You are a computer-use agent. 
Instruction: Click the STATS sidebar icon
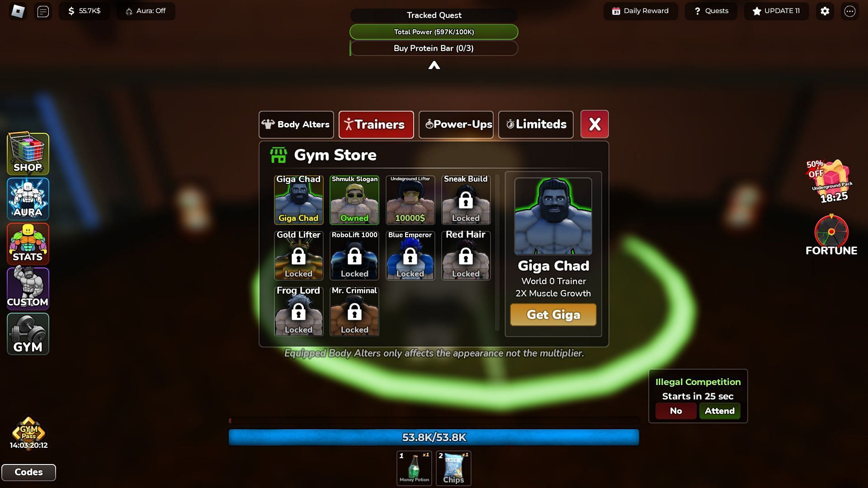pos(28,243)
